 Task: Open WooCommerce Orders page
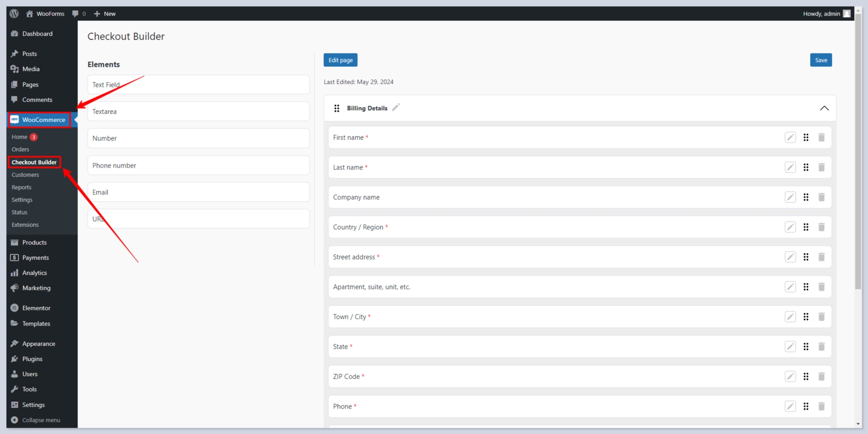click(20, 149)
